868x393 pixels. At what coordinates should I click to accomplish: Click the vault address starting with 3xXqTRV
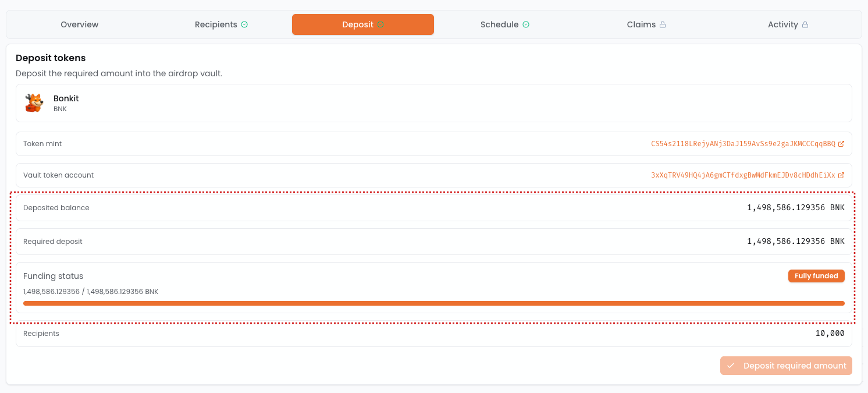pyautogui.click(x=743, y=175)
